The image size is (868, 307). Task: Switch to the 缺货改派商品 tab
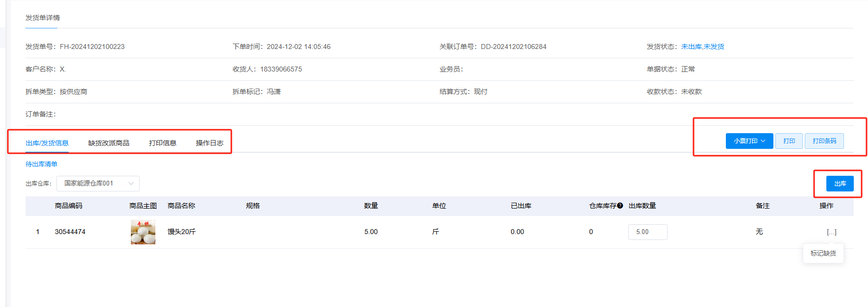108,143
